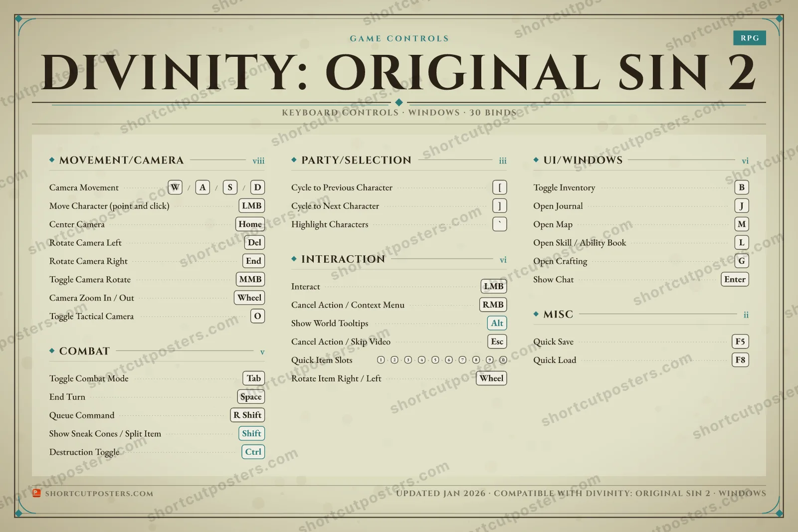This screenshot has width=798, height=532.
Task: Click Quick Item Slot number 5
Action: [435, 360]
